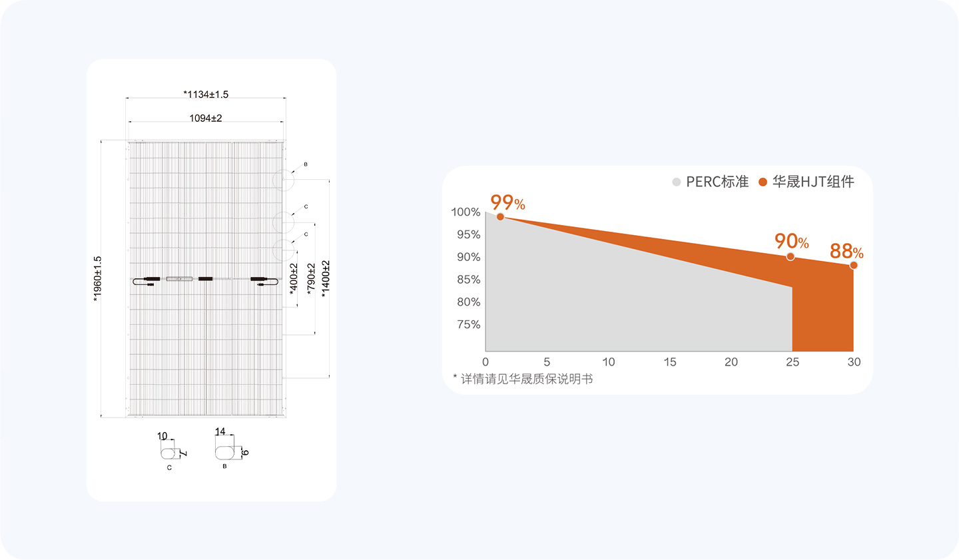The width and height of the screenshot is (959, 560).
Task: Click the *1400±2 dimension label
Action: coord(326,278)
